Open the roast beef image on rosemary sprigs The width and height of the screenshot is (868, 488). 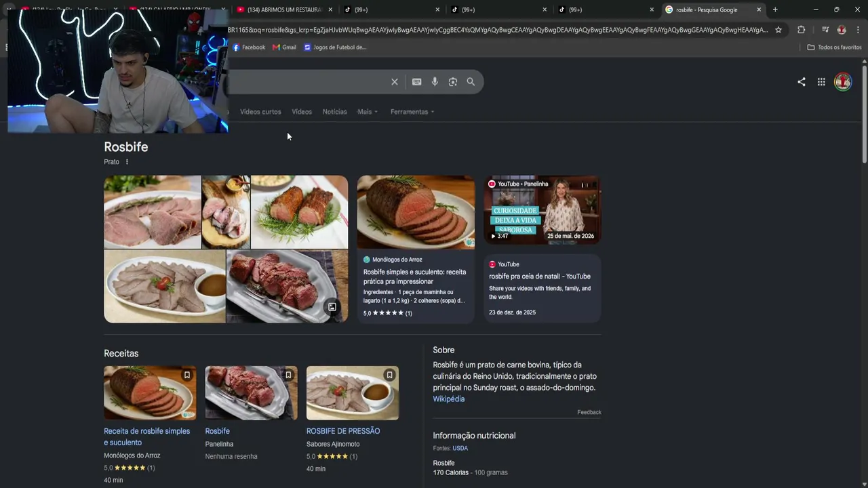299,212
